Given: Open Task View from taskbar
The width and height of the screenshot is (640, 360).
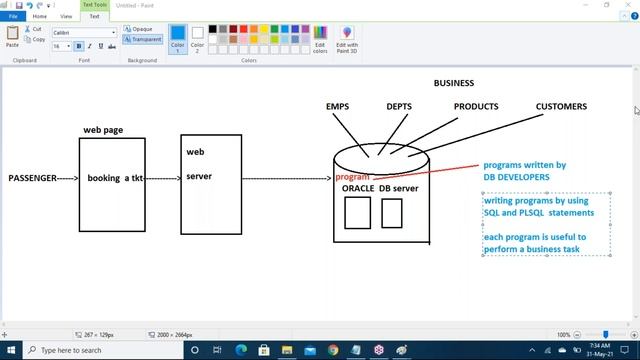Looking at the screenshot, I should [217, 350].
